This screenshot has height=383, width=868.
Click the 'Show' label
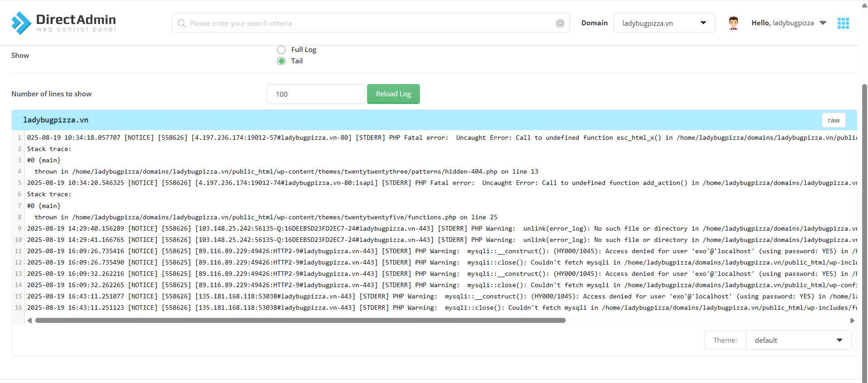(x=20, y=56)
